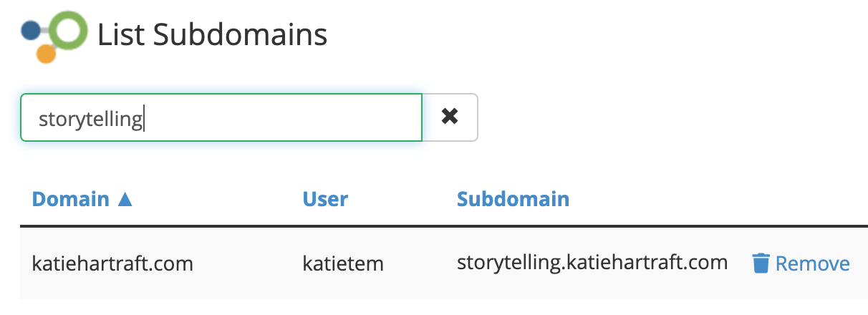Click the List Subdomains logo icon
This screenshot has height=315, width=868.
point(54,36)
